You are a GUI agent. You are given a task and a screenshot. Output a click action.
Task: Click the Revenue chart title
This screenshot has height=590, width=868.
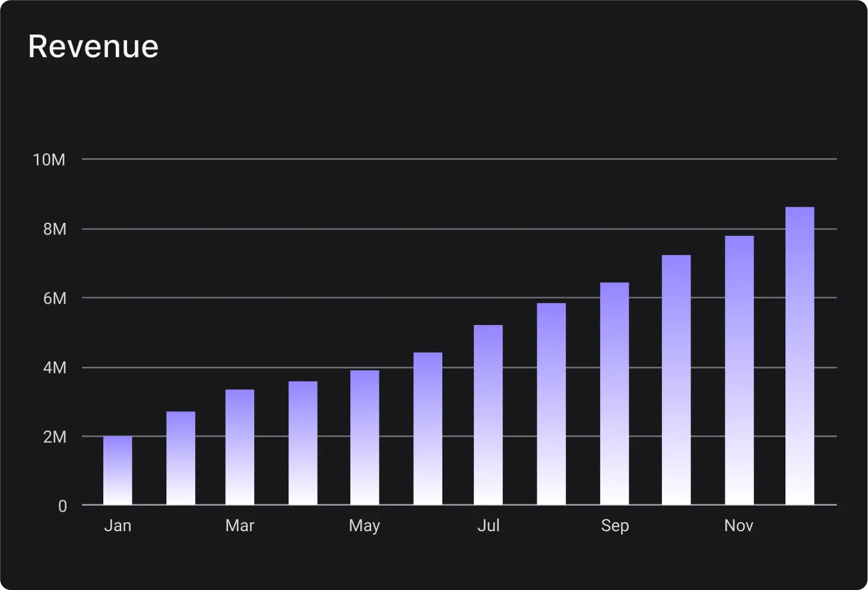93,47
